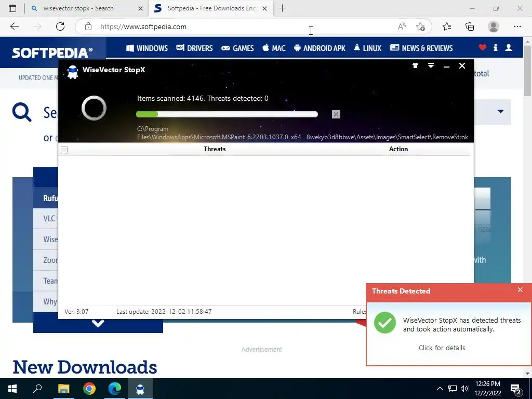Open the Action Center notifications
This screenshot has height=399, width=532.
(x=516, y=389)
